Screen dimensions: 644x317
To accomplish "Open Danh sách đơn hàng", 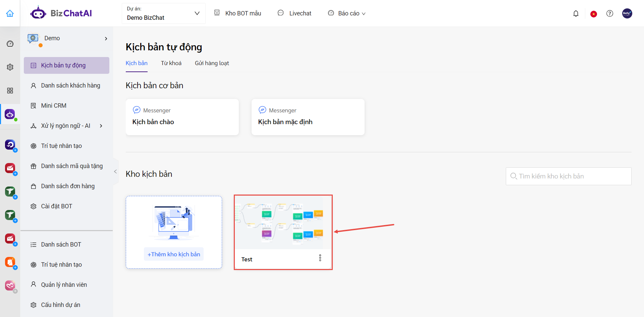I will pos(66,186).
